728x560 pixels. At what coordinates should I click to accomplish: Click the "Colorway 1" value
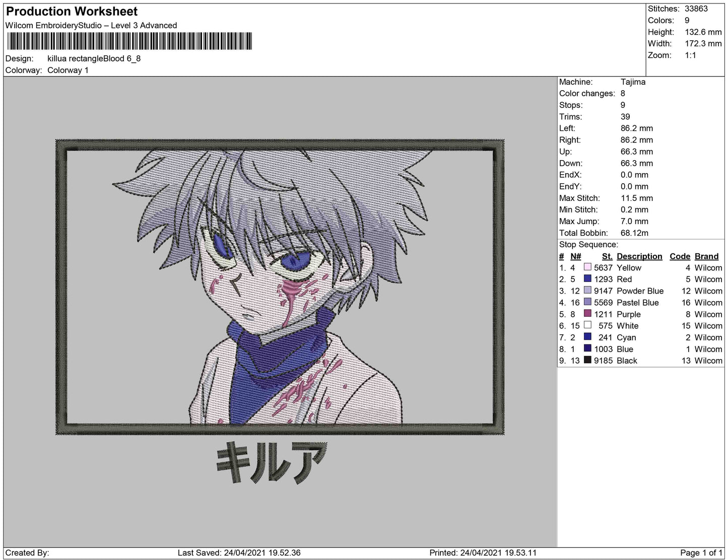(x=68, y=70)
